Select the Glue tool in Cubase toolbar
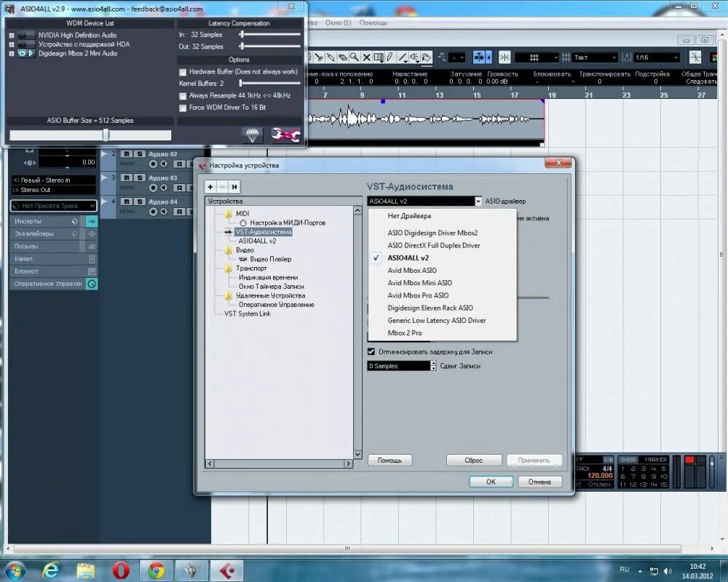This screenshot has height=582, width=728. [331, 57]
